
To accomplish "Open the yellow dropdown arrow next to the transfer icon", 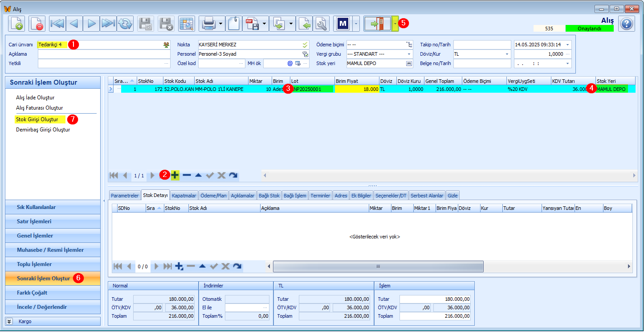I will (x=395, y=23).
